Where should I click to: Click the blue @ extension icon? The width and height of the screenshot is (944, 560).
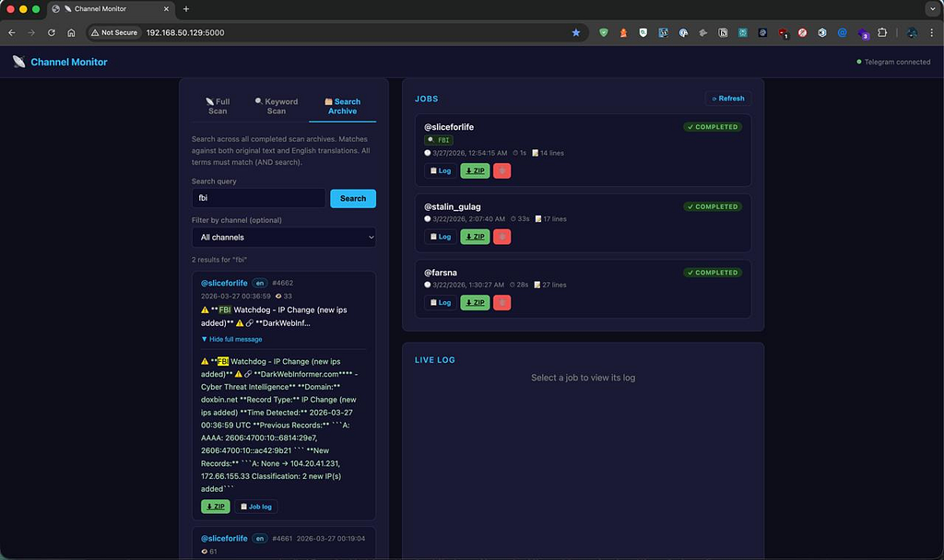[x=843, y=32]
